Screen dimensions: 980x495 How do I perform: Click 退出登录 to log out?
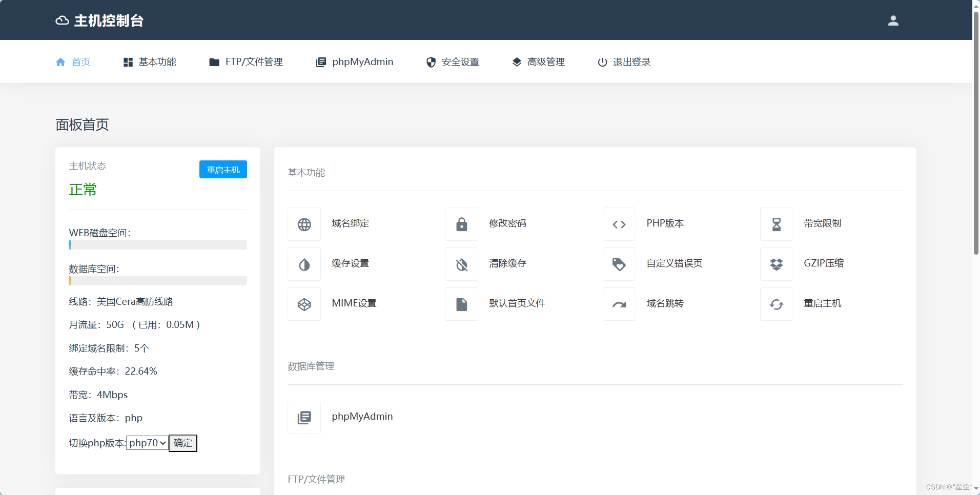point(624,62)
